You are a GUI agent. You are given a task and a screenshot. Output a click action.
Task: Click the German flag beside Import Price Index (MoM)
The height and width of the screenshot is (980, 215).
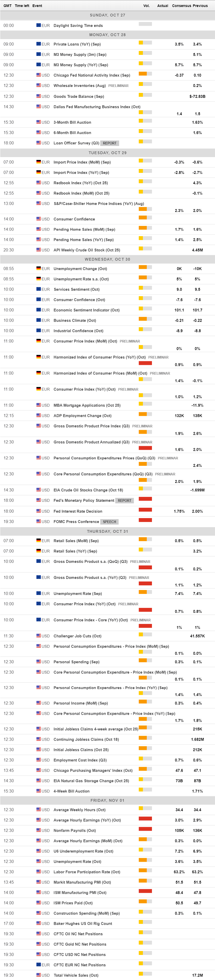pos(38,162)
